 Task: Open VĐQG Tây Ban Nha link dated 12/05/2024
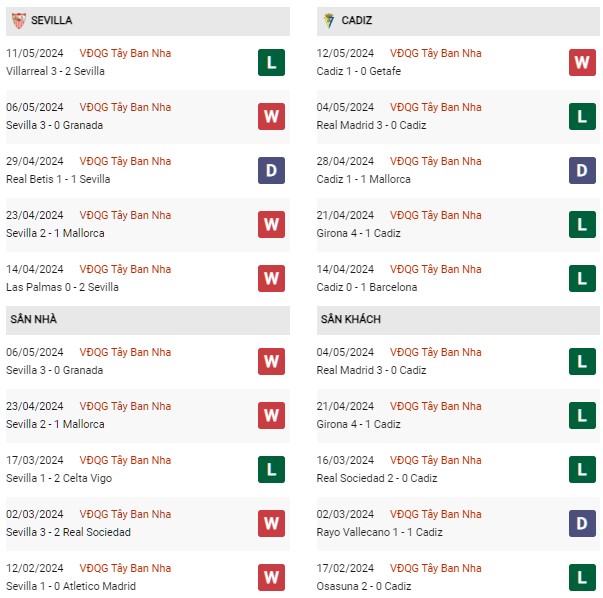tap(435, 53)
